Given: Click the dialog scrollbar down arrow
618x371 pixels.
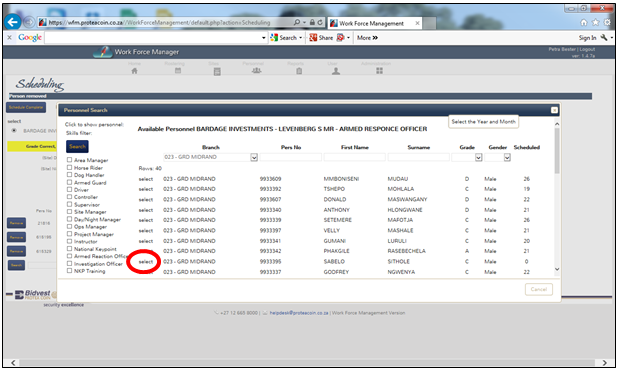Looking at the screenshot, I should click(x=557, y=269).
